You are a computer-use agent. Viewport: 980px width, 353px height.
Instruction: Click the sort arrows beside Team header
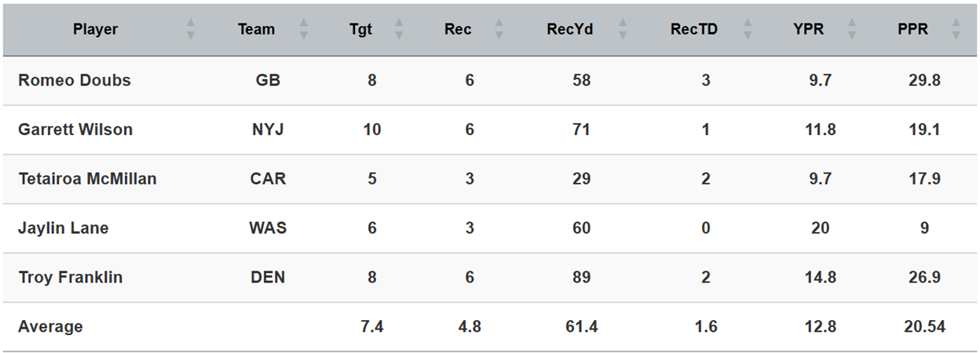tap(304, 30)
